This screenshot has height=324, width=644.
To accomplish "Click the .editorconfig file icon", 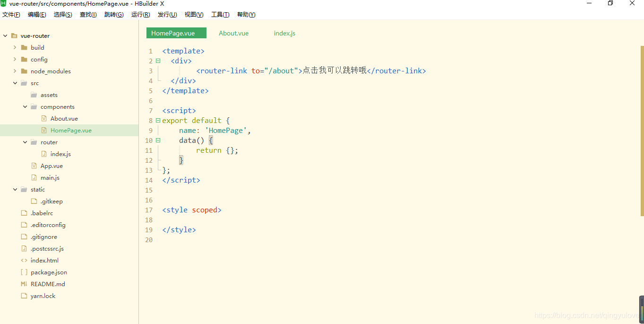I will coord(24,225).
